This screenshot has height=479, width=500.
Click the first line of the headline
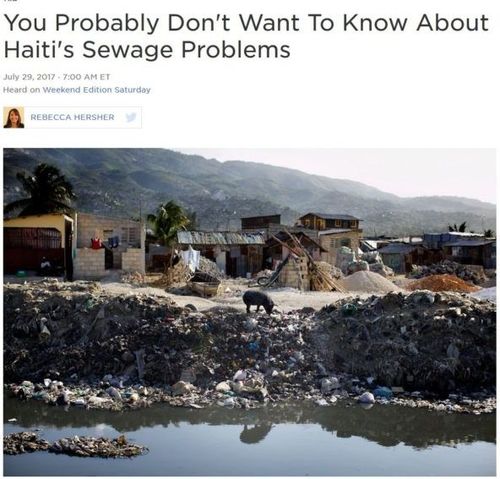click(246, 23)
